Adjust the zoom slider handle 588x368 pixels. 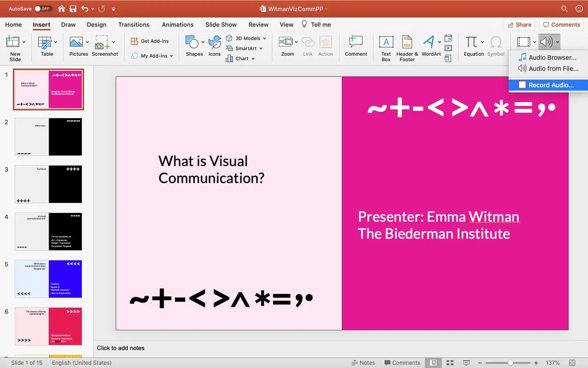pos(510,362)
